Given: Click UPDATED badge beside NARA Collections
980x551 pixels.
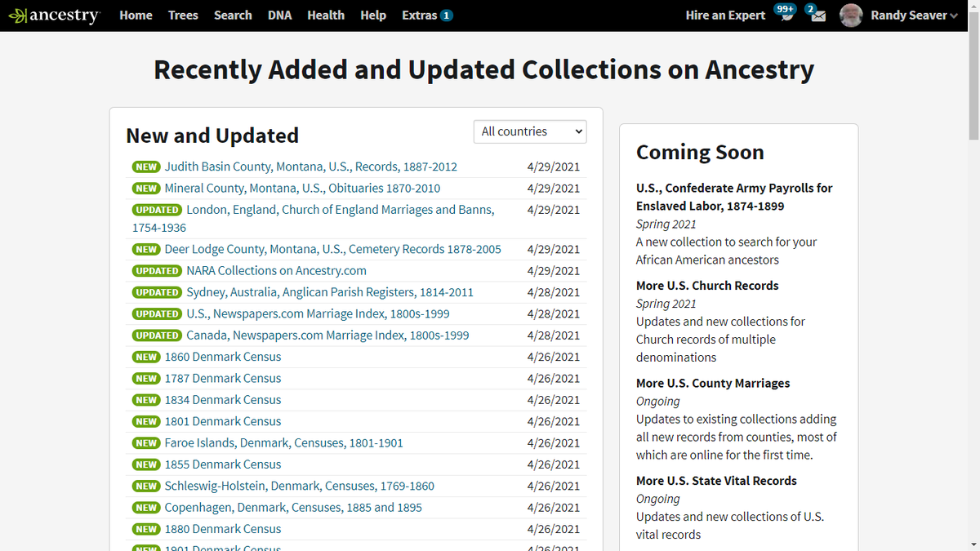Looking at the screenshot, I should pyautogui.click(x=158, y=271).
